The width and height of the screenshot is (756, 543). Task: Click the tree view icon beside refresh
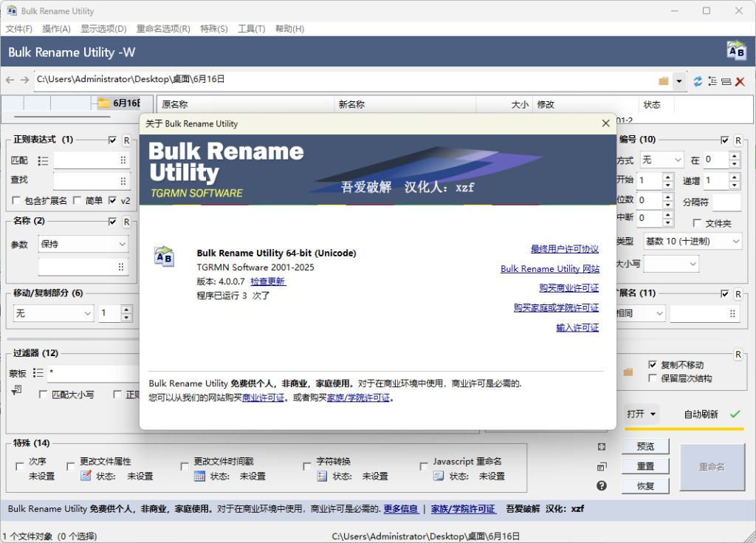712,81
